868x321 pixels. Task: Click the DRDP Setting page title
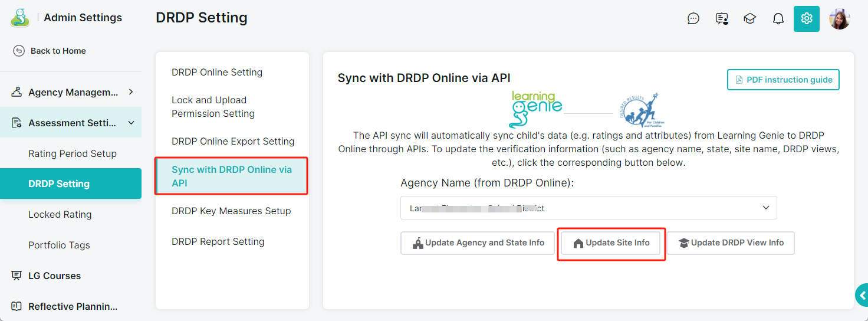pyautogui.click(x=202, y=18)
